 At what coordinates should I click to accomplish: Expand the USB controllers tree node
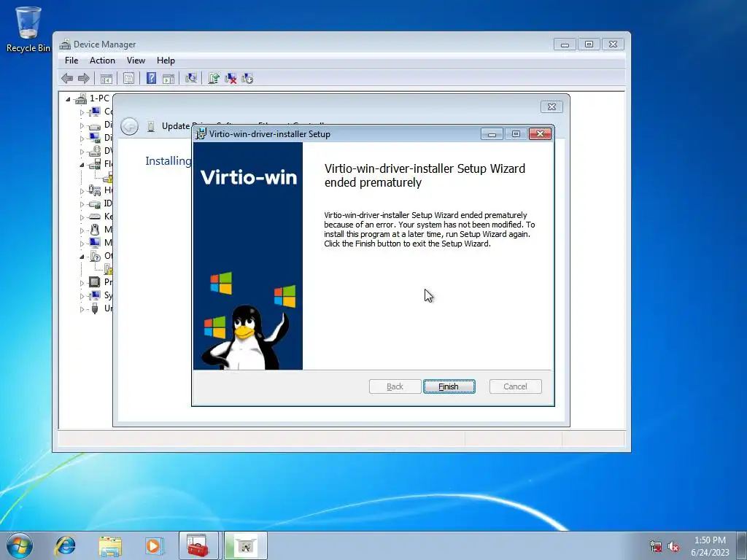click(82, 308)
